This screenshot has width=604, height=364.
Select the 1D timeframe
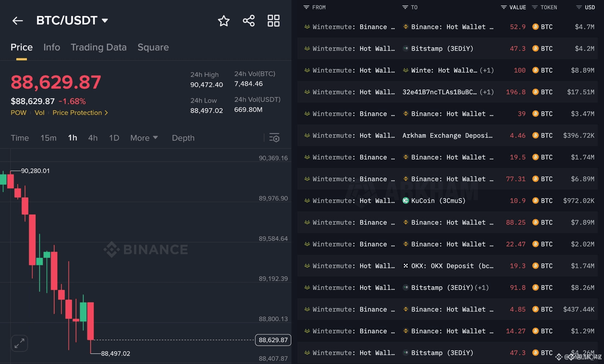point(114,138)
